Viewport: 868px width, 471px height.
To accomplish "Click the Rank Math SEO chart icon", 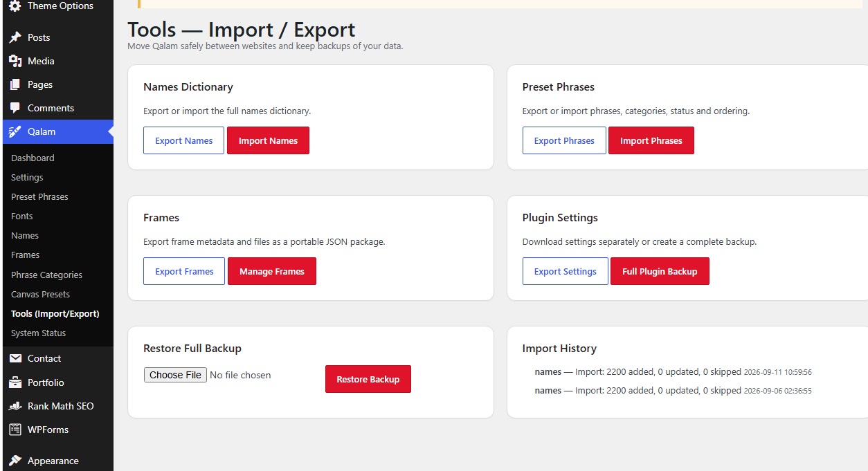I will point(15,406).
